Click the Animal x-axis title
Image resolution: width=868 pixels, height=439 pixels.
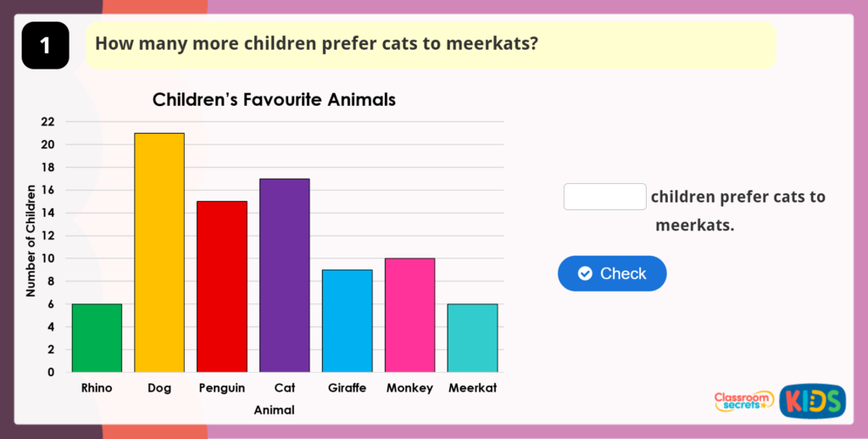click(x=274, y=410)
